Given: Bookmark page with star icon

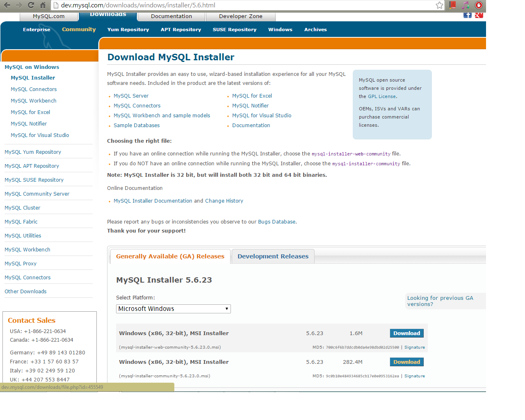Looking at the screenshot, I should coord(439,5).
